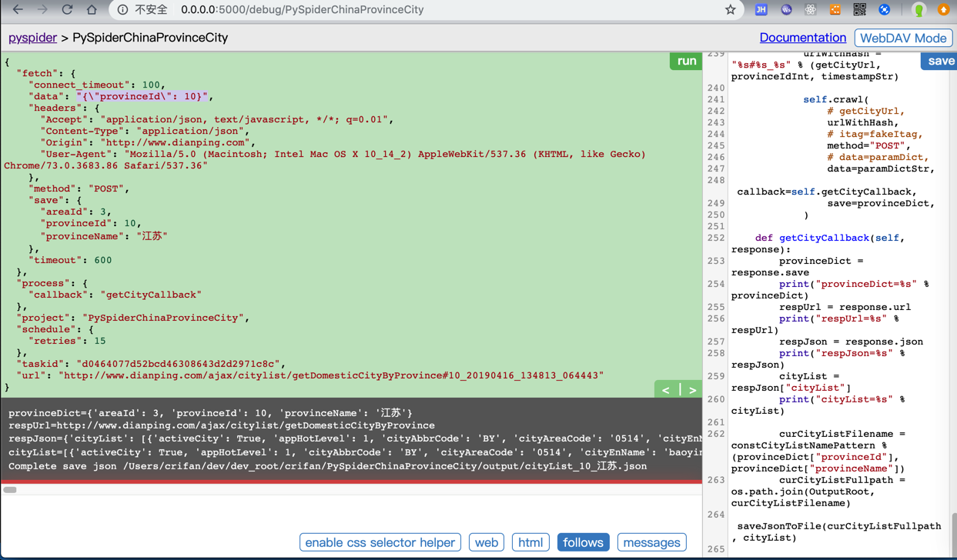Click the "project": "PySpiderChinaProvinceCity" line

coord(133,318)
